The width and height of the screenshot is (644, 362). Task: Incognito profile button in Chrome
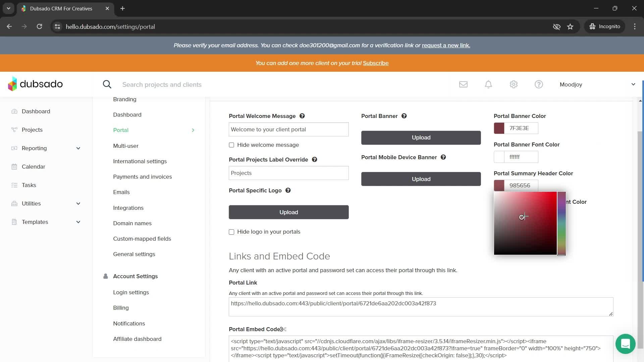605,26
